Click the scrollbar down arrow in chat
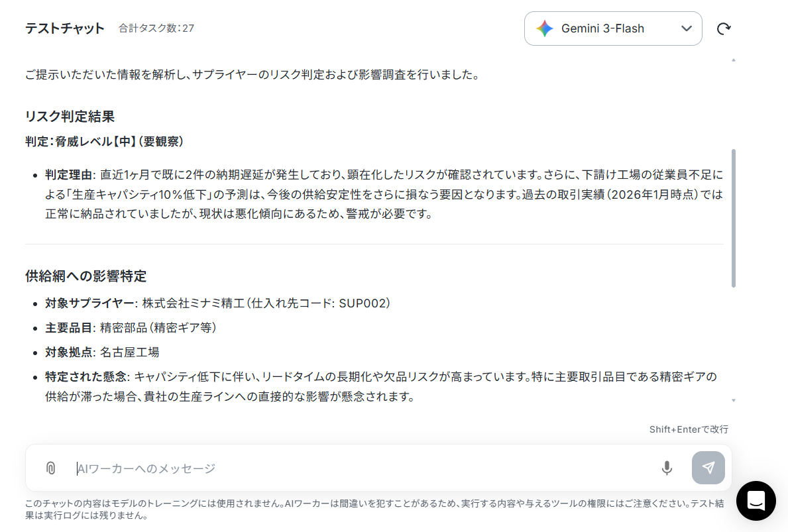The height and width of the screenshot is (532, 788). tap(734, 400)
